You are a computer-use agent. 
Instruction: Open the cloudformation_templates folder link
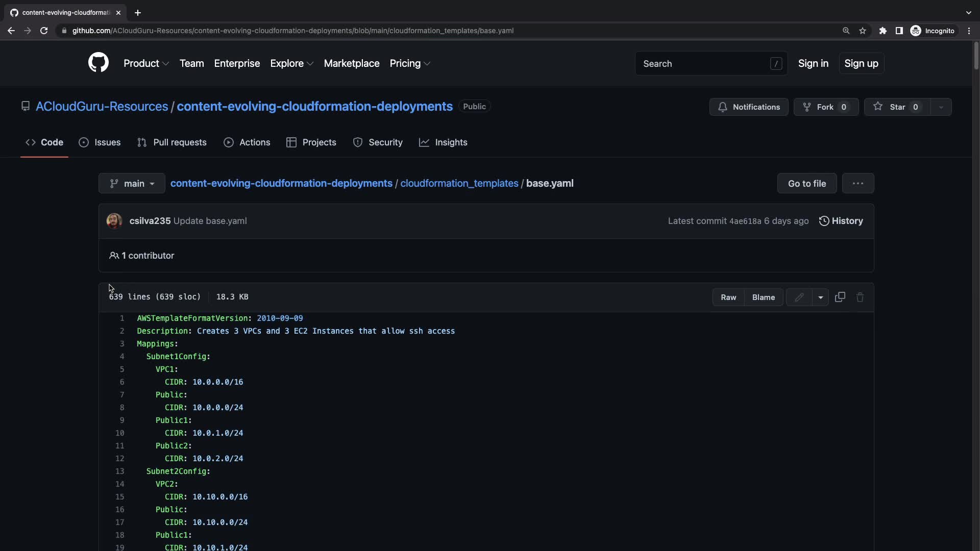click(459, 183)
